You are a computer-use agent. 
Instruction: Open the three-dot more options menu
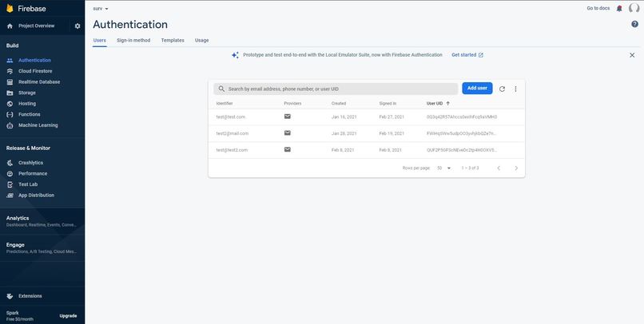[x=515, y=89]
